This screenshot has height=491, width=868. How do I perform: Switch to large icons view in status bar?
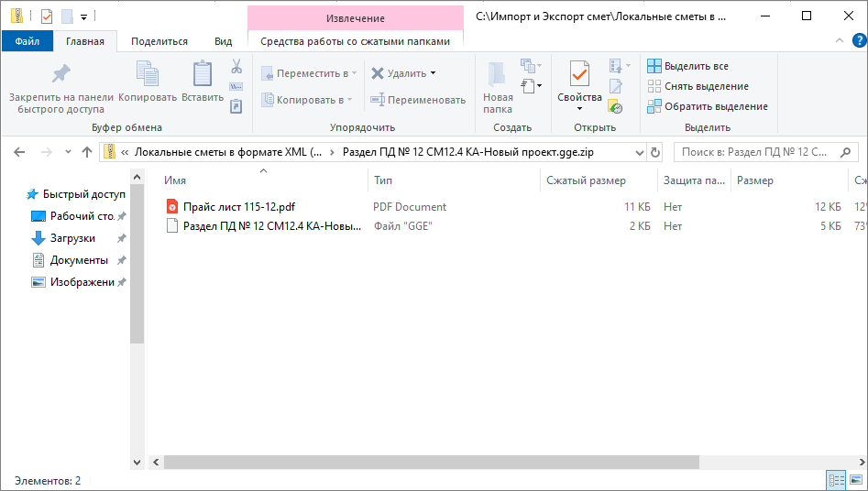[856, 481]
